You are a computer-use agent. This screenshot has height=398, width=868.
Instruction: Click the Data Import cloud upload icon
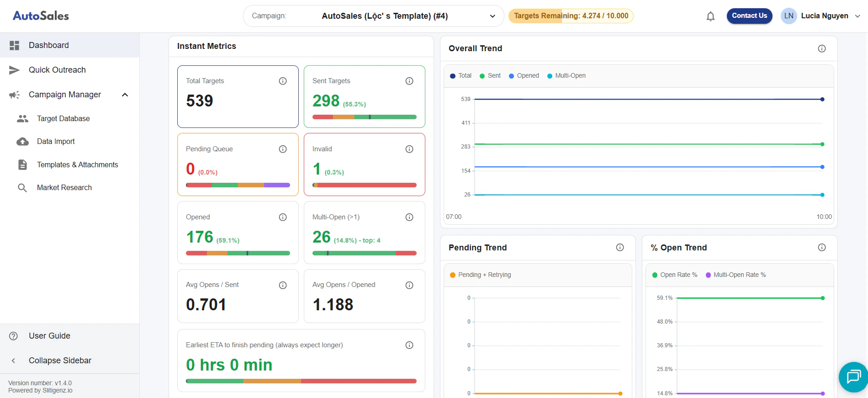[22, 142]
